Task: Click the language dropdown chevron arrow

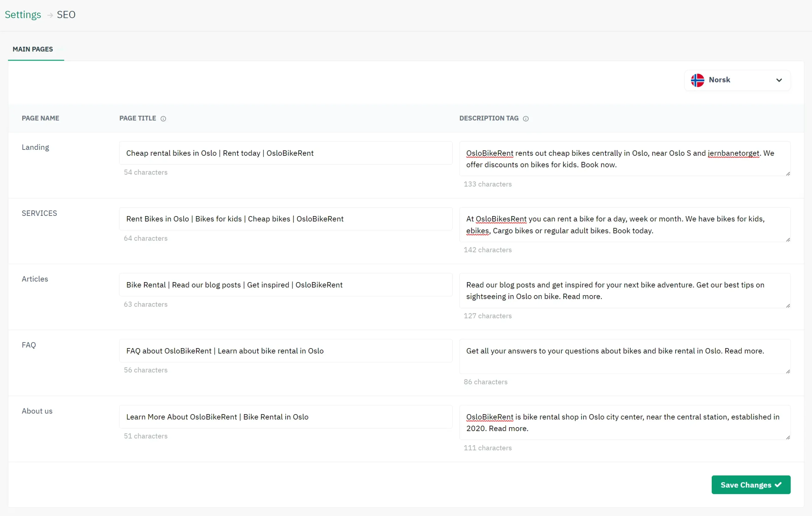Action: tap(779, 80)
